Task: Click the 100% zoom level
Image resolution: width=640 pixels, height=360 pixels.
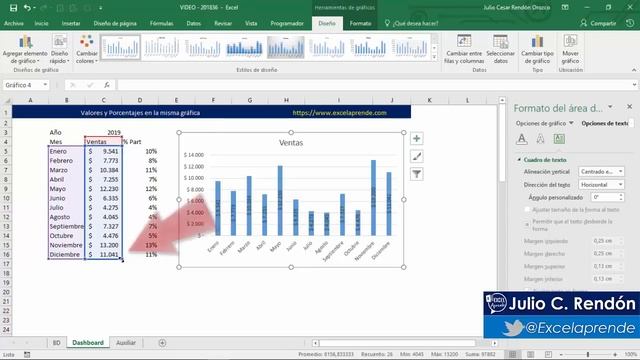Action: (631, 354)
